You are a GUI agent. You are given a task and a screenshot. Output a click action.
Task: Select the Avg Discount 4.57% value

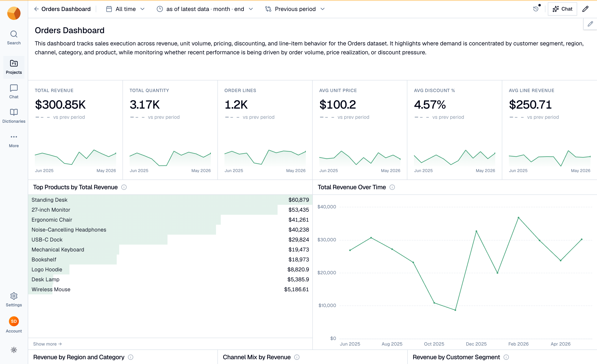click(430, 105)
